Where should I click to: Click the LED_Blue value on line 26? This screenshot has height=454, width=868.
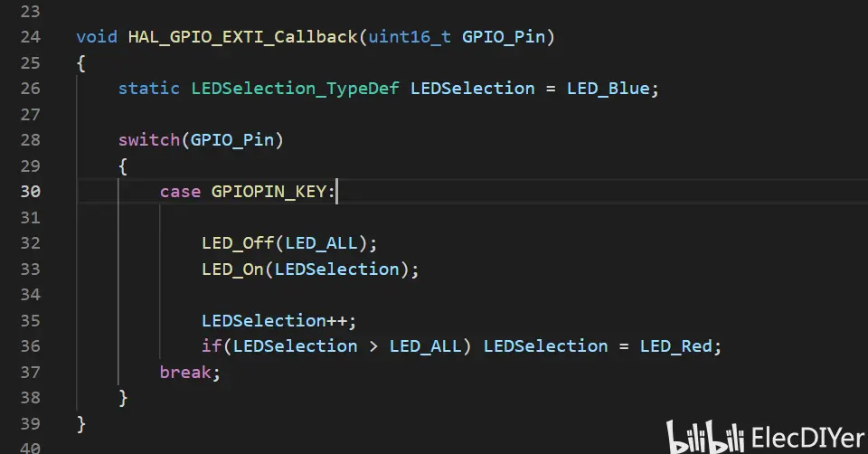point(609,89)
